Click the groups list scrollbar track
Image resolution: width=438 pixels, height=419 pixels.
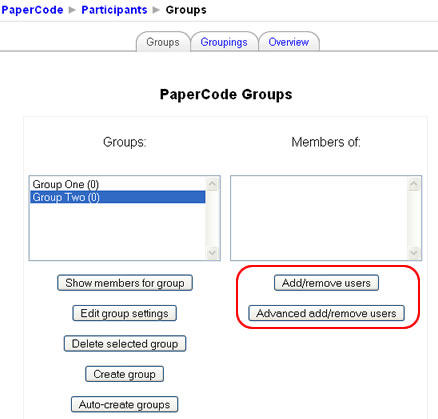pos(212,218)
